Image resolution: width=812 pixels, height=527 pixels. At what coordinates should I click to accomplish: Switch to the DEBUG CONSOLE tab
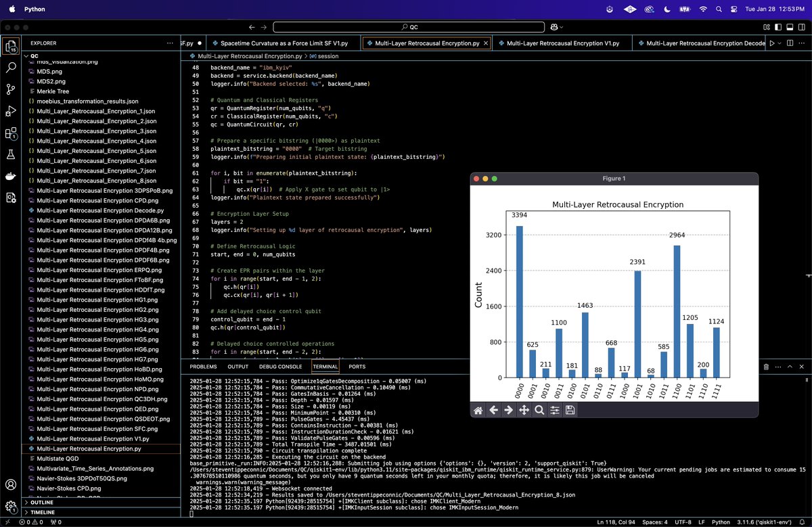[x=280, y=367]
